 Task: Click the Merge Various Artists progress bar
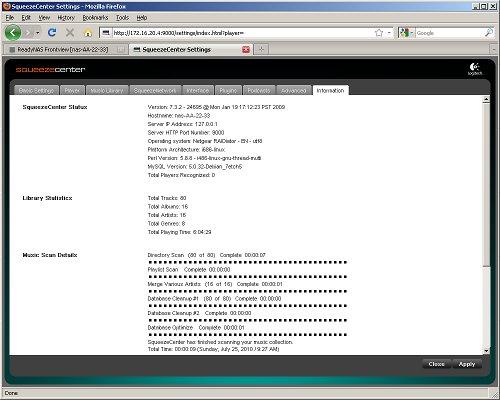click(247, 291)
